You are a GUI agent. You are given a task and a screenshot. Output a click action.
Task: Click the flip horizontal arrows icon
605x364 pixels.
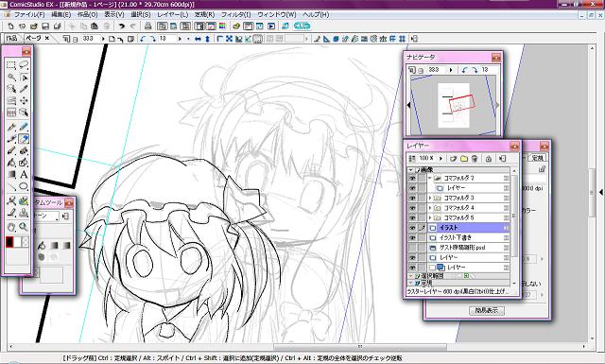click(x=198, y=39)
